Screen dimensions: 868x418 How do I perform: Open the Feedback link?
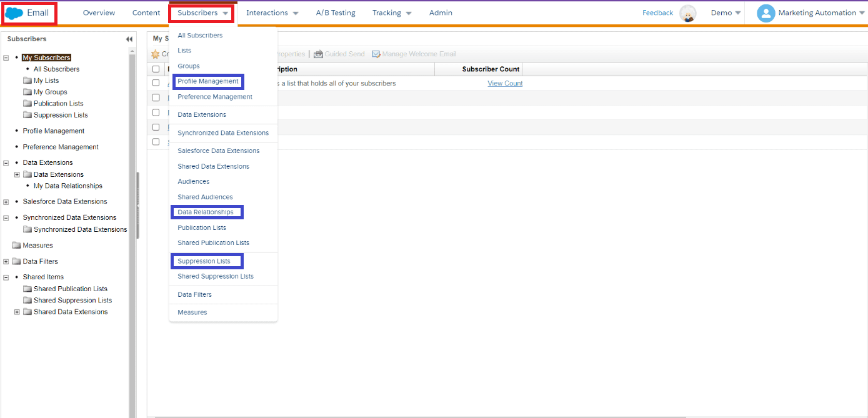click(657, 13)
